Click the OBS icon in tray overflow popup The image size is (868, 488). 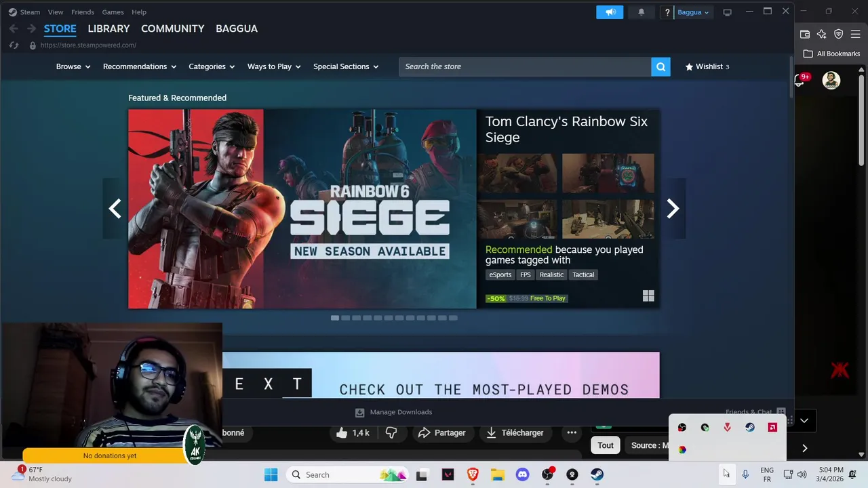coord(682,427)
